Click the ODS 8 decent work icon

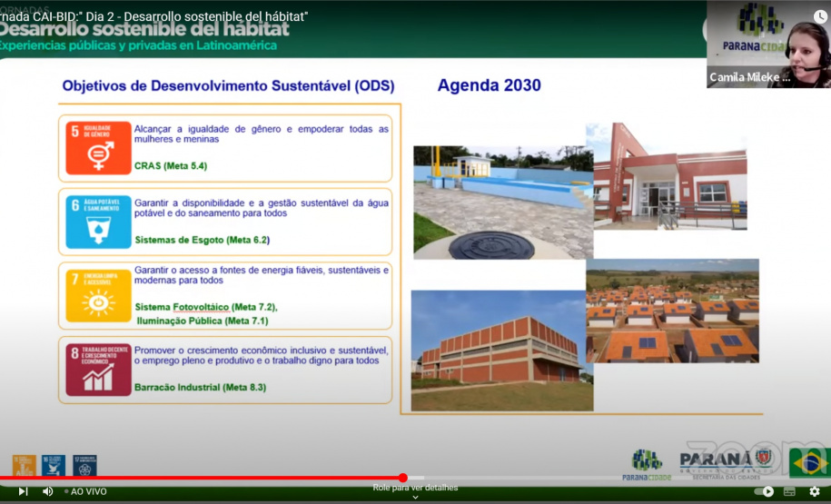click(x=99, y=370)
